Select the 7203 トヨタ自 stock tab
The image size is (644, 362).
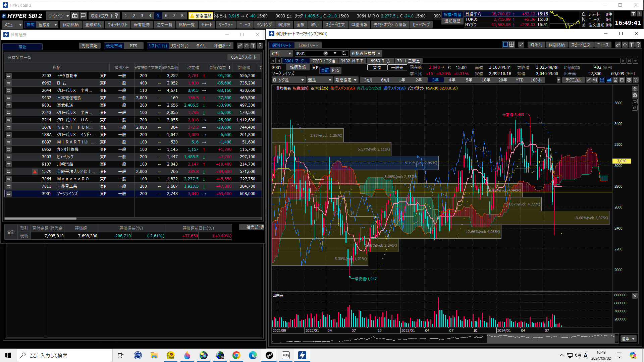[324, 61]
